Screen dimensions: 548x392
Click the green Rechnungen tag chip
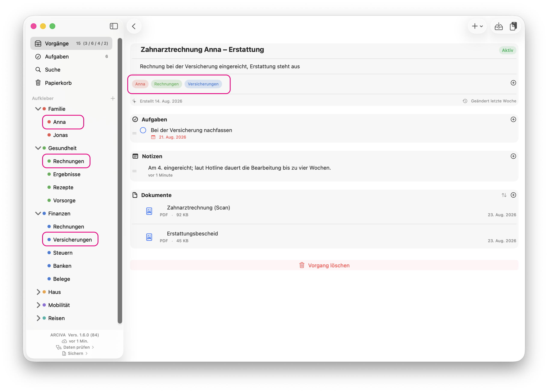(x=166, y=84)
